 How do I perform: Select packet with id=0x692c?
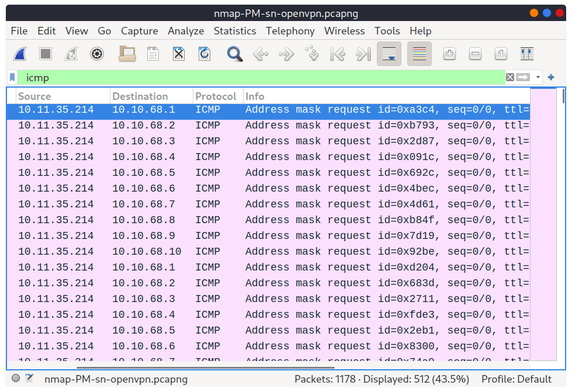point(268,173)
